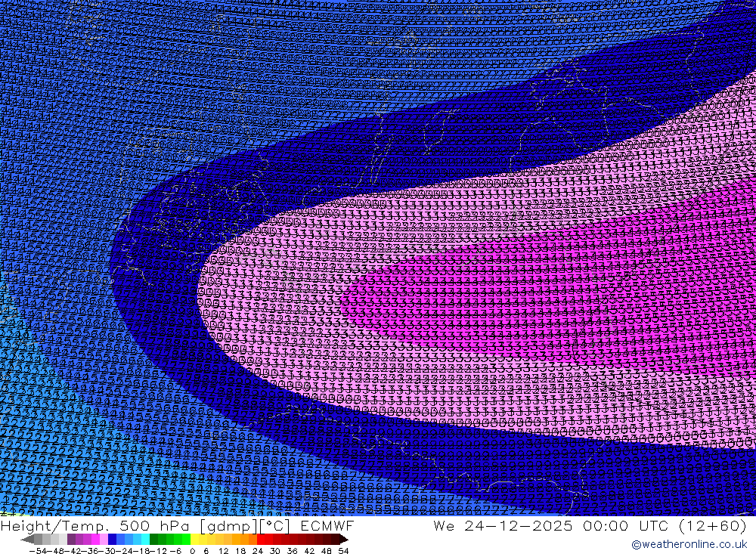Click the cyan -18 legend swatch
The image size is (756, 554).
[145, 540]
